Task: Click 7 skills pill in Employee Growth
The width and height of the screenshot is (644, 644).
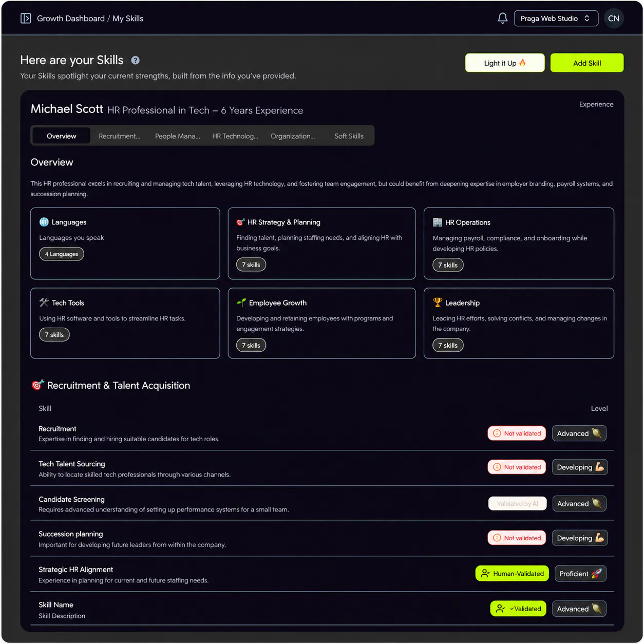Action: [x=251, y=345]
